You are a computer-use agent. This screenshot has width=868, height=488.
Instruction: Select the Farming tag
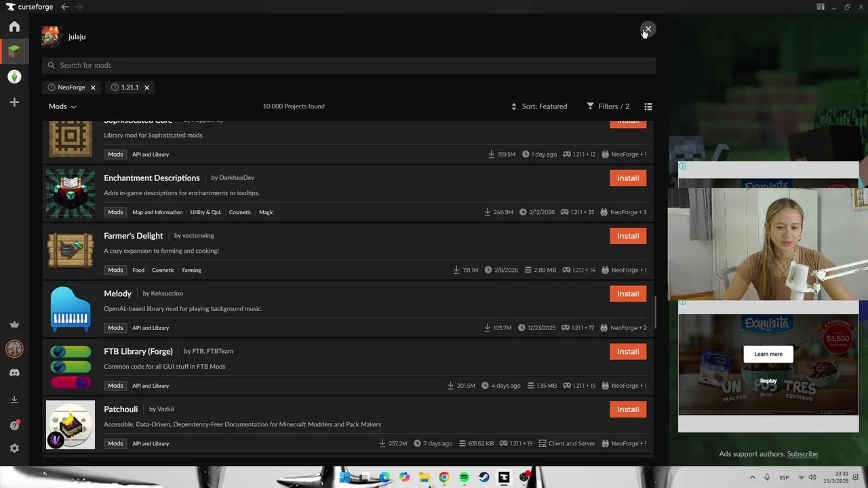(191, 270)
